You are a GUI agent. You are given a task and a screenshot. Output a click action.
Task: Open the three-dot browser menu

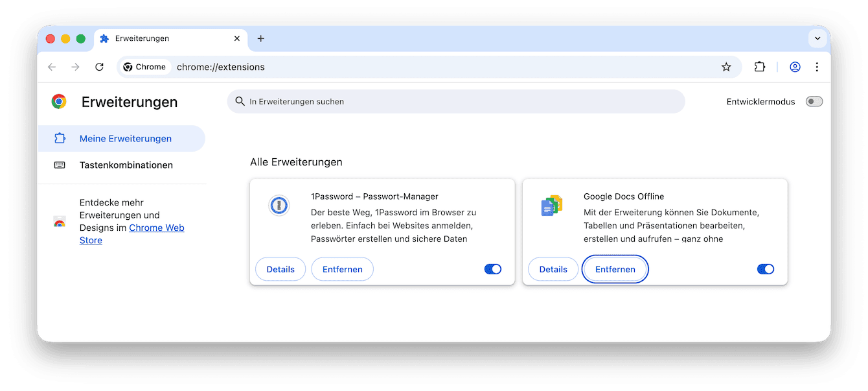pyautogui.click(x=817, y=67)
